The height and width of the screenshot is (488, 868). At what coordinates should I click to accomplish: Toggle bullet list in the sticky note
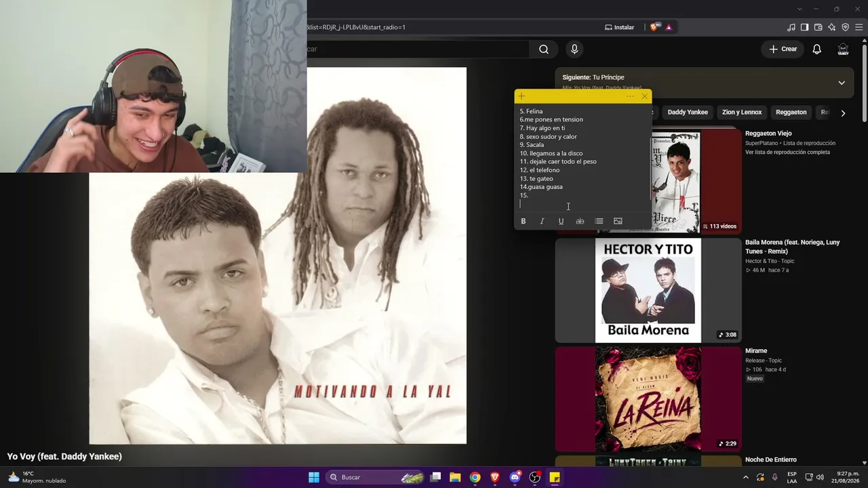(x=599, y=221)
